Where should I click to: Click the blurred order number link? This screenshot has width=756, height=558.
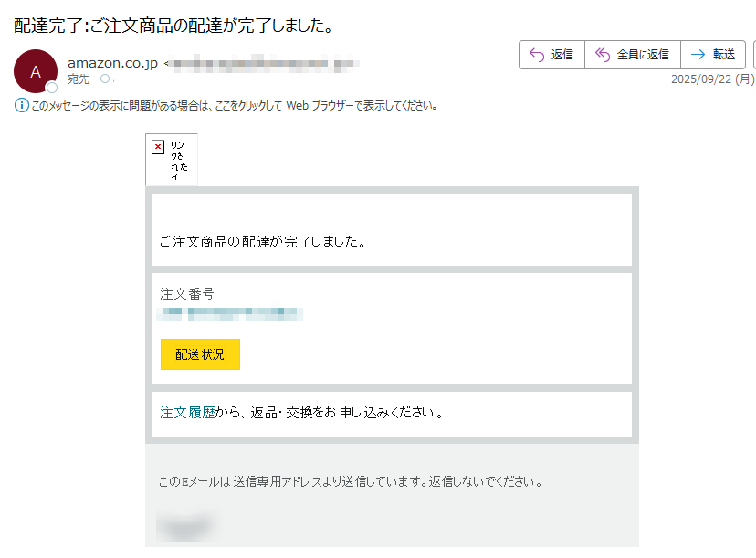[x=230, y=313]
